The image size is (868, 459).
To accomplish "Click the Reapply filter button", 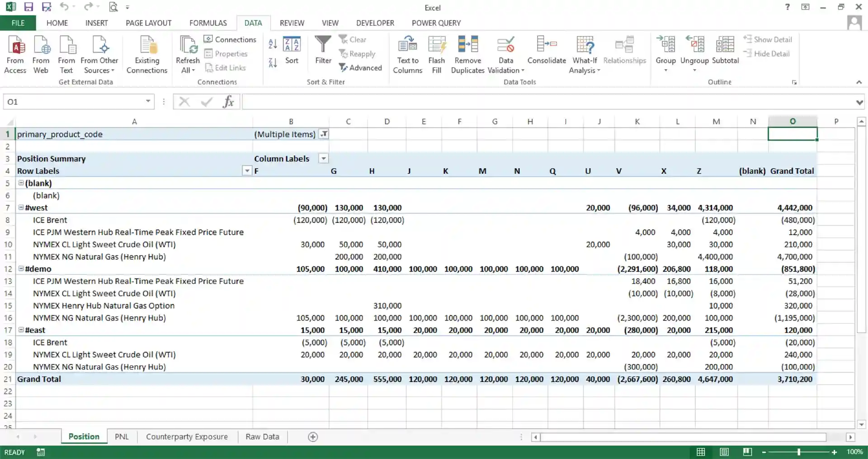I will (x=357, y=54).
